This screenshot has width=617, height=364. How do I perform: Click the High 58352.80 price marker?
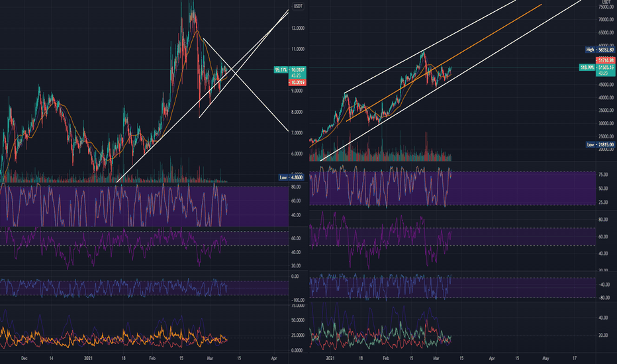pos(600,50)
